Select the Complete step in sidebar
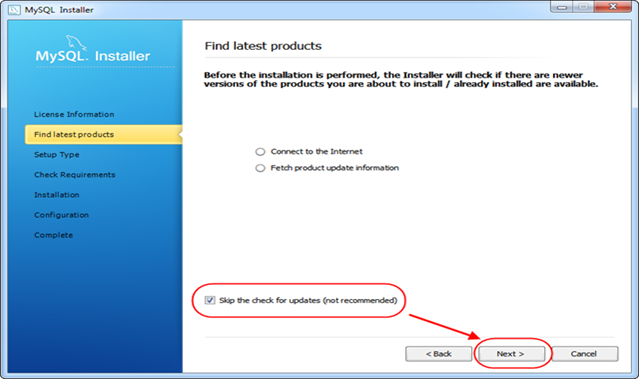The height and width of the screenshot is (379, 639). pyautogui.click(x=53, y=235)
